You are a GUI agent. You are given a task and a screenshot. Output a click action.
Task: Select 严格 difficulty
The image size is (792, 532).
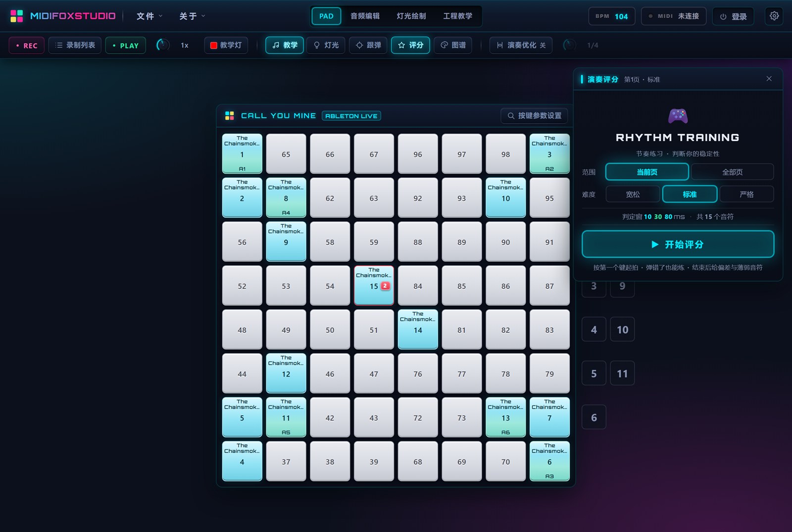[746, 194]
